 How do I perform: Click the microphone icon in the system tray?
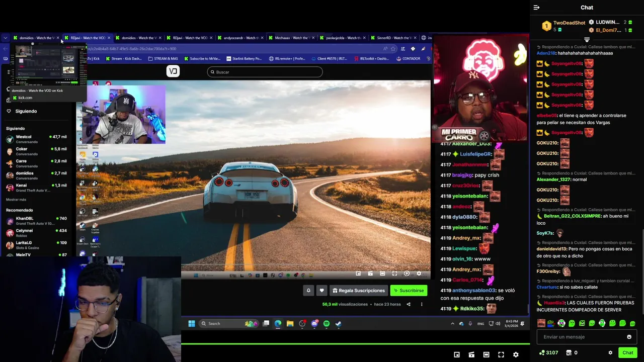470,323
